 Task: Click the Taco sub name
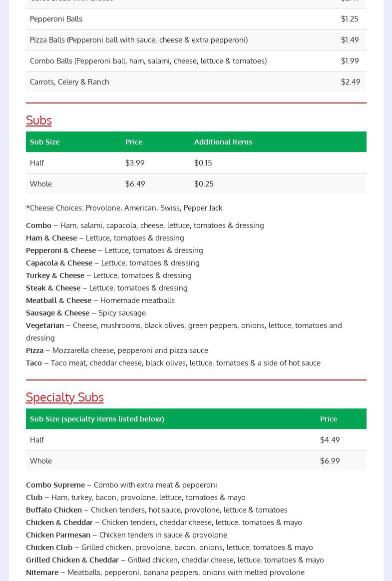click(34, 363)
